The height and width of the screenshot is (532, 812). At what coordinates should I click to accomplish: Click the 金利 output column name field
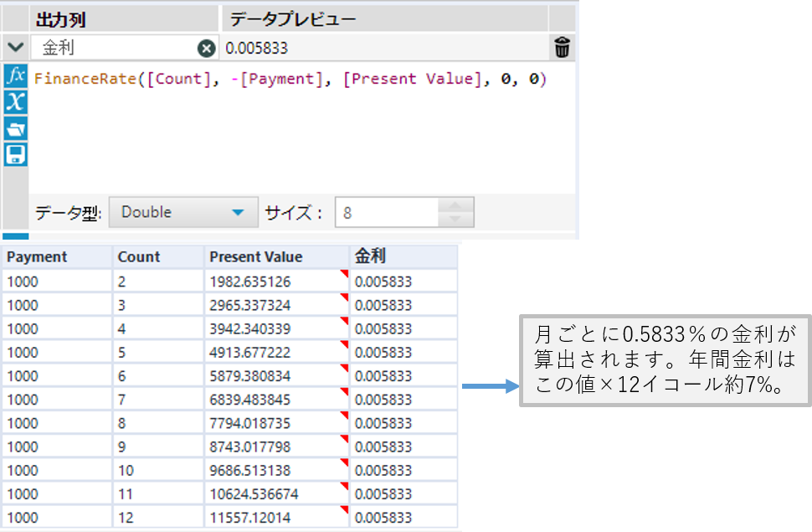(x=113, y=49)
